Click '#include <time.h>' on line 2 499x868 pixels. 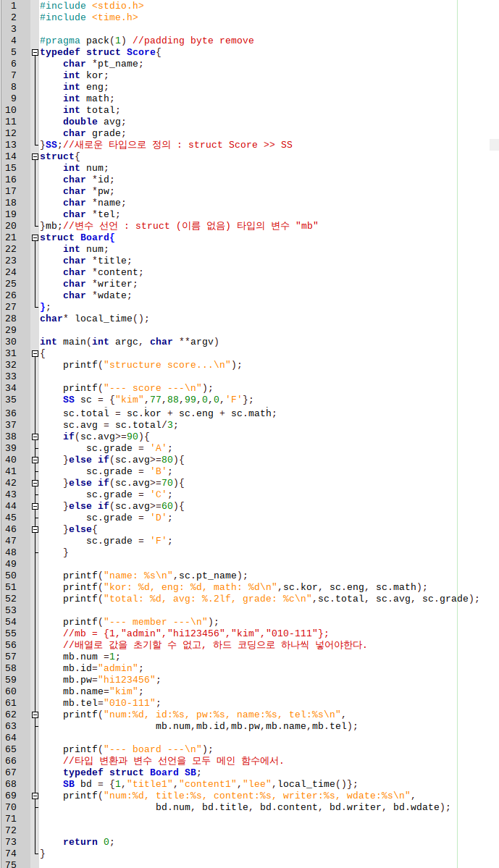pos(88,17)
